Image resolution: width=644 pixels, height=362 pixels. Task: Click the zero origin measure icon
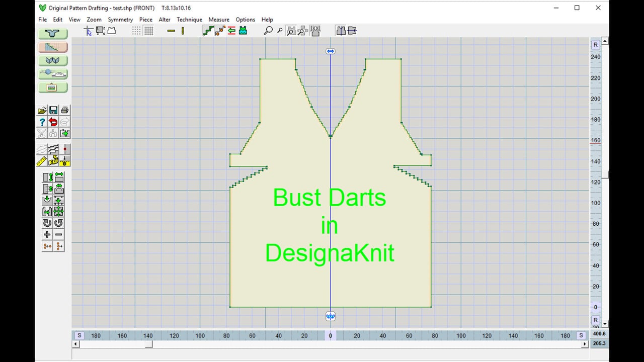pos(65,161)
